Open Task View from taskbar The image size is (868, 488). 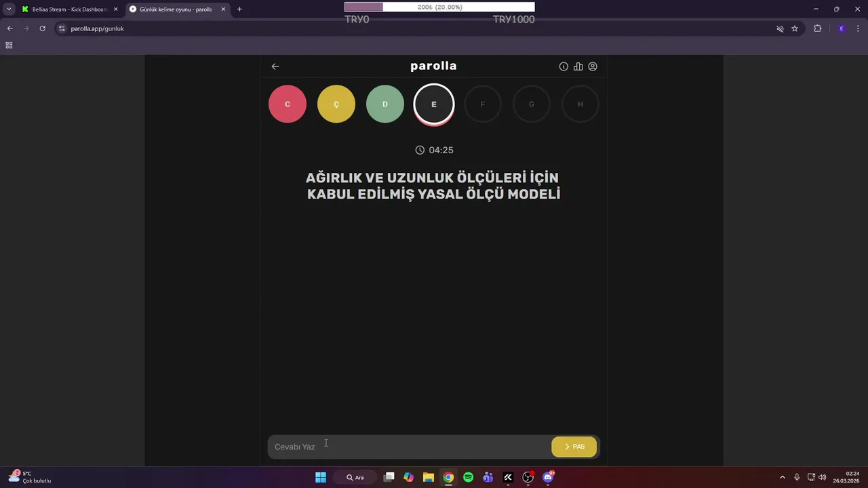tap(389, 477)
